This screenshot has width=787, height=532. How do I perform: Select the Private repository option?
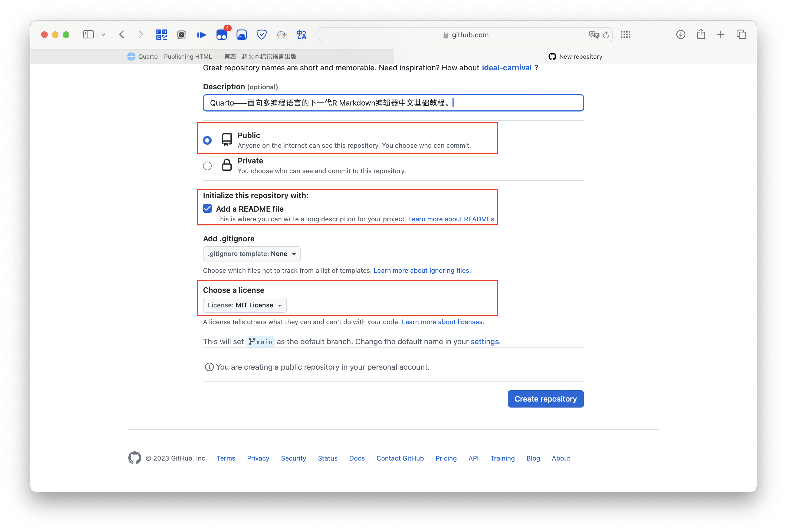pyautogui.click(x=207, y=166)
